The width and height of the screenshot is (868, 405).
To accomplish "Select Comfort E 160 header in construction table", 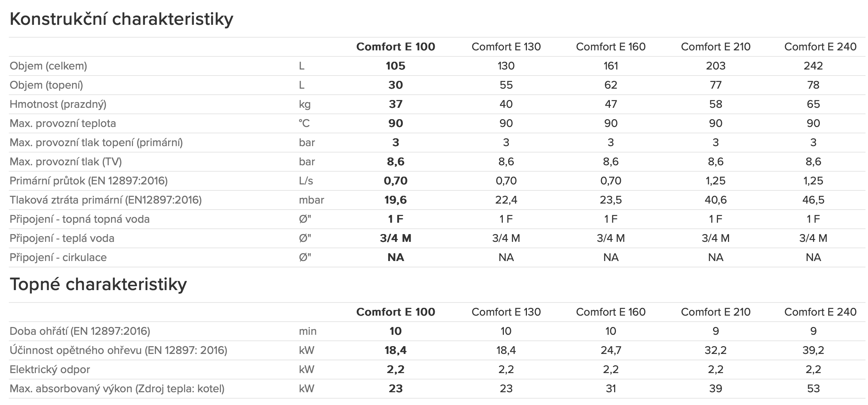I will click(611, 47).
